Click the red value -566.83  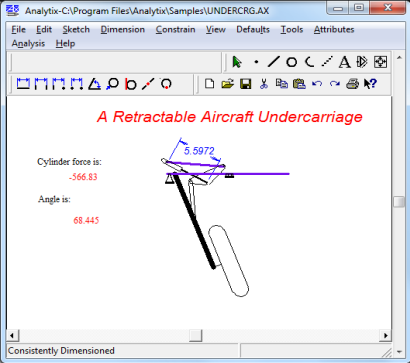(83, 177)
